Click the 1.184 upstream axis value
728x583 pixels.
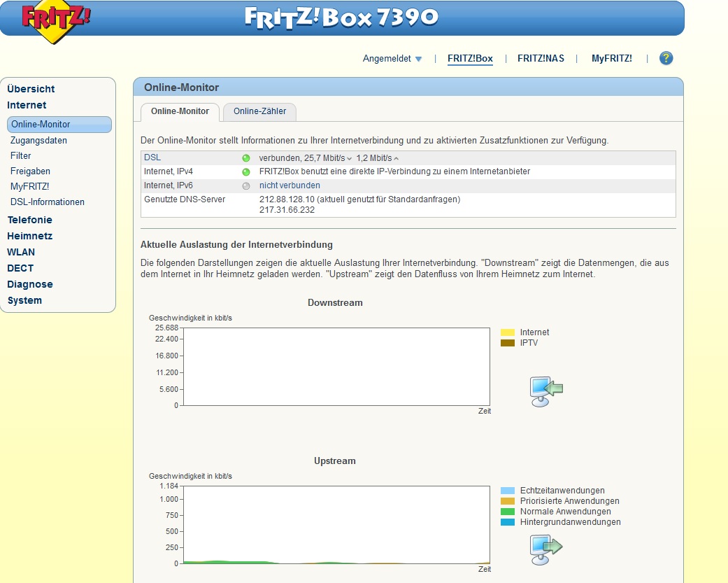169,486
